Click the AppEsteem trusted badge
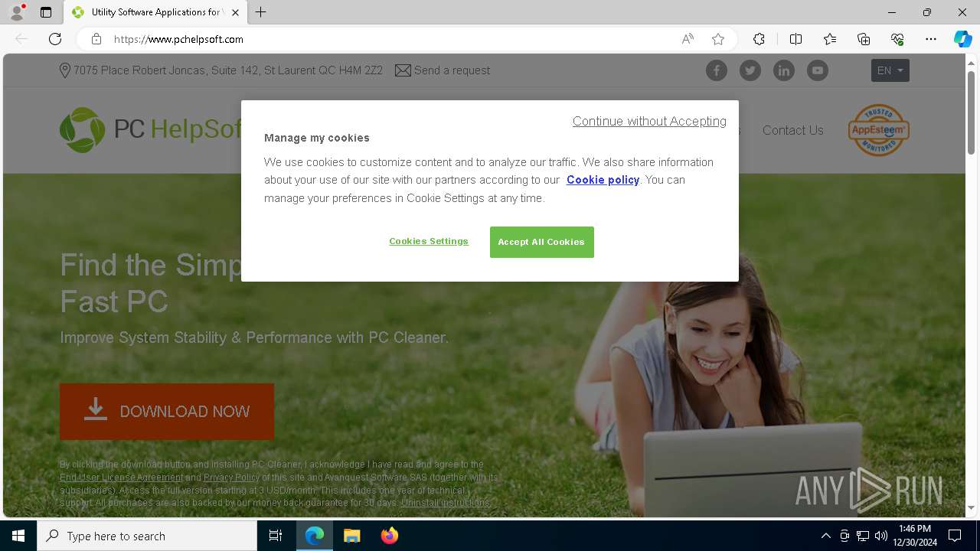 [x=878, y=130]
